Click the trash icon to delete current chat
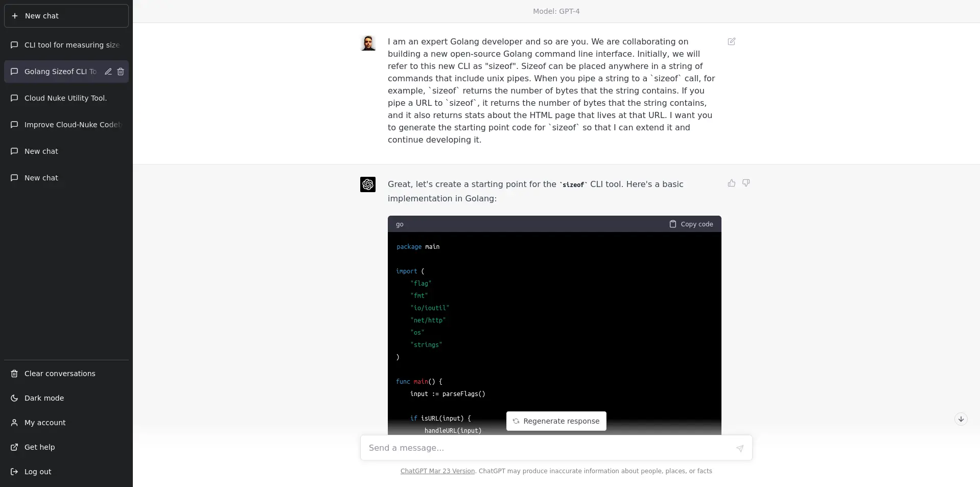Screen dimensions: 980x487 point(121,72)
